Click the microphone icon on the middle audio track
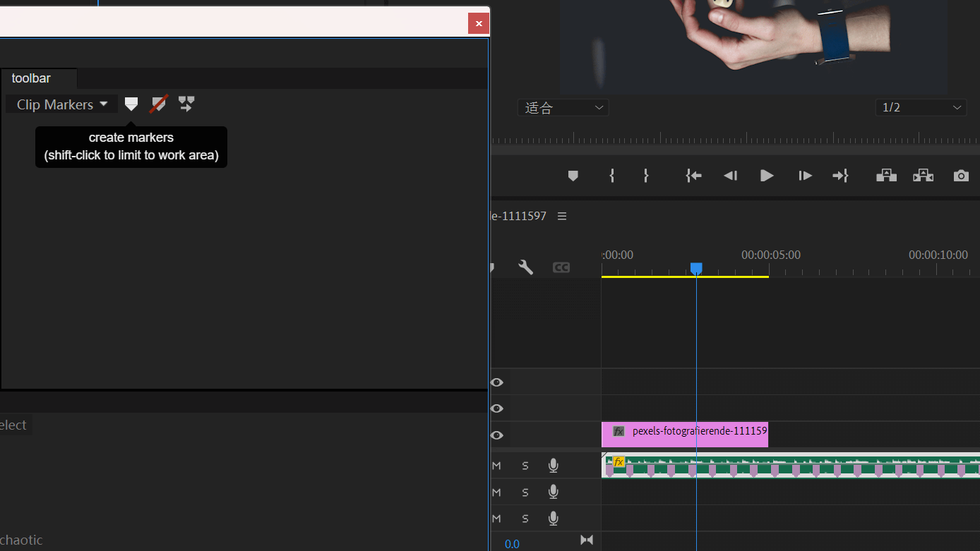Image resolution: width=980 pixels, height=551 pixels. 554,492
